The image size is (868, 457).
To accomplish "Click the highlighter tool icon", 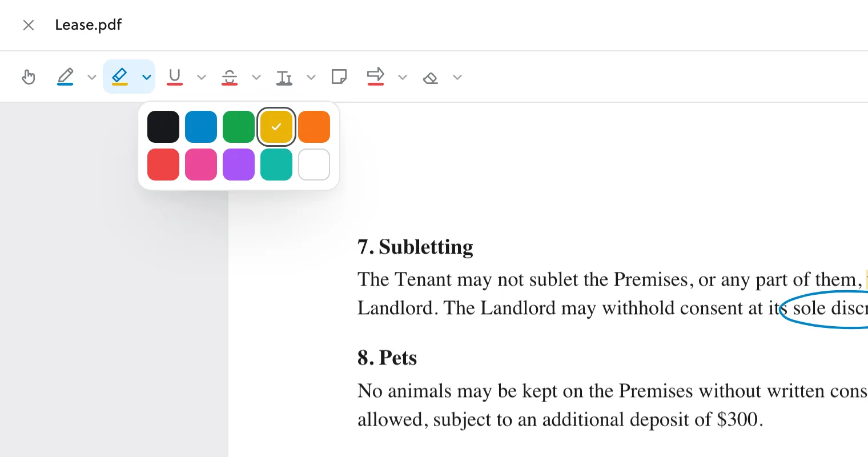I will click(x=119, y=77).
